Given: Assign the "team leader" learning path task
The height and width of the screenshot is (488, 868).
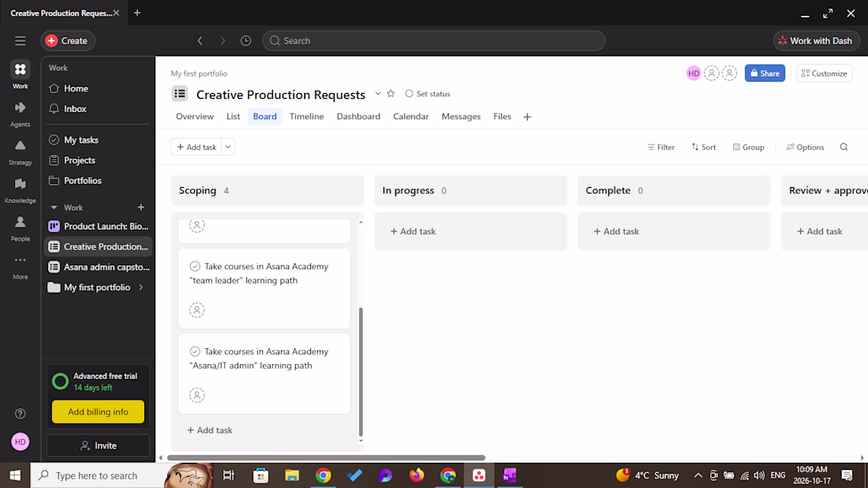Looking at the screenshot, I should (x=197, y=310).
